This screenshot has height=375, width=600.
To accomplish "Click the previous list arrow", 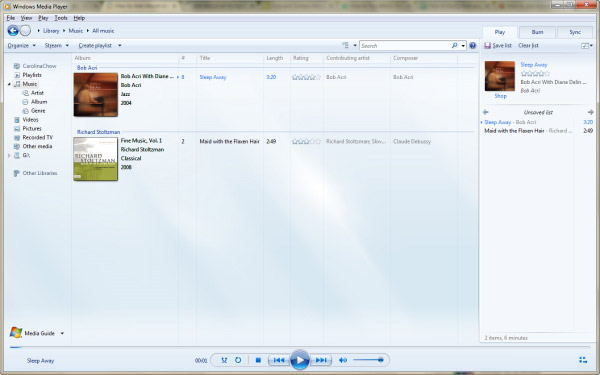I will (x=486, y=112).
